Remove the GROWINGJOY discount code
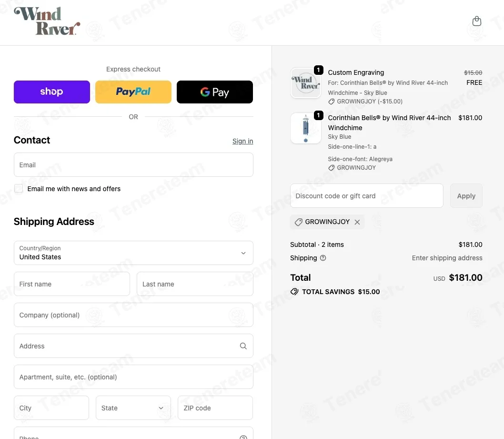This screenshot has height=439, width=504. pyautogui.click(x=357, y=222)
